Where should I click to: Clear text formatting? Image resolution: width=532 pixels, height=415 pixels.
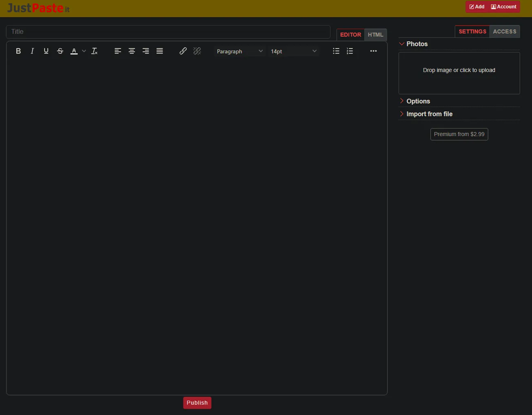click(94, 51)
